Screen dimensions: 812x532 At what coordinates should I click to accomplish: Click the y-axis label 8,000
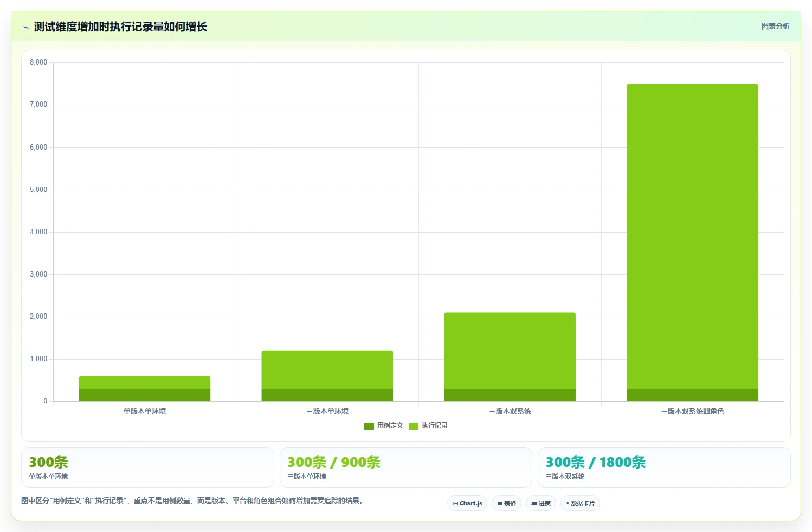pos(38,62)
